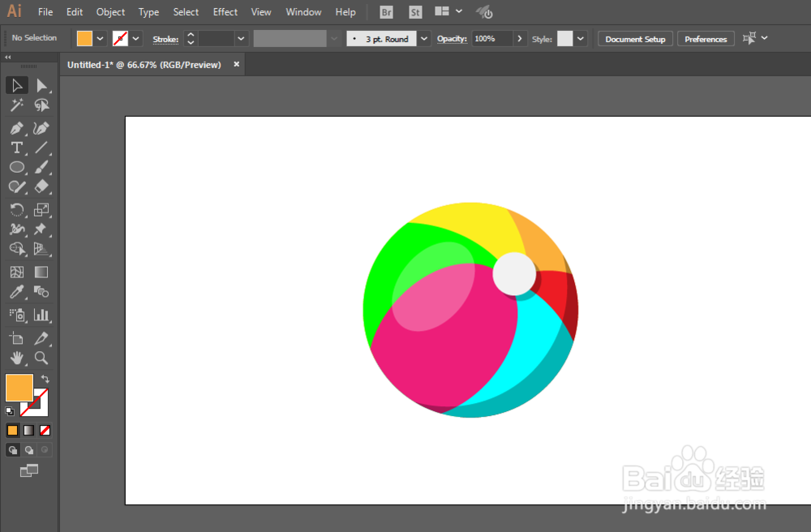Swap fill and stroke colors

pos(45,379)
